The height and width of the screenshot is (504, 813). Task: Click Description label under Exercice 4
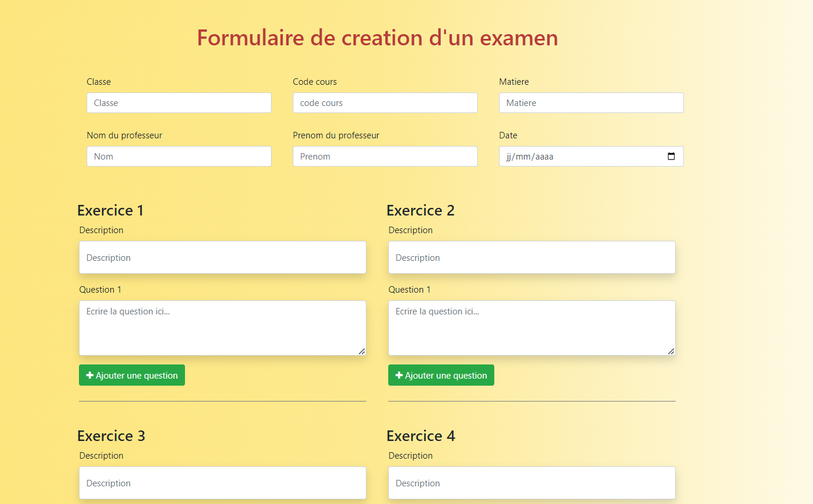tap(411, 456)
